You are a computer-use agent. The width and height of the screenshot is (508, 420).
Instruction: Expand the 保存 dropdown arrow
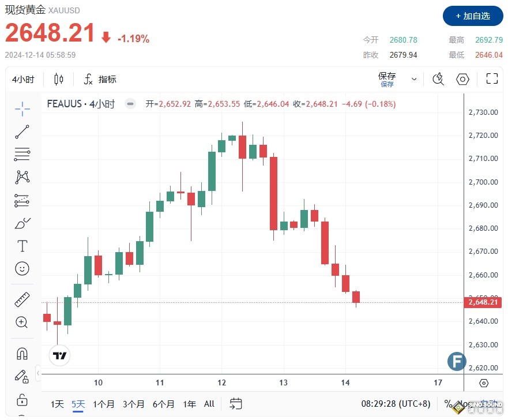(414, 79)
